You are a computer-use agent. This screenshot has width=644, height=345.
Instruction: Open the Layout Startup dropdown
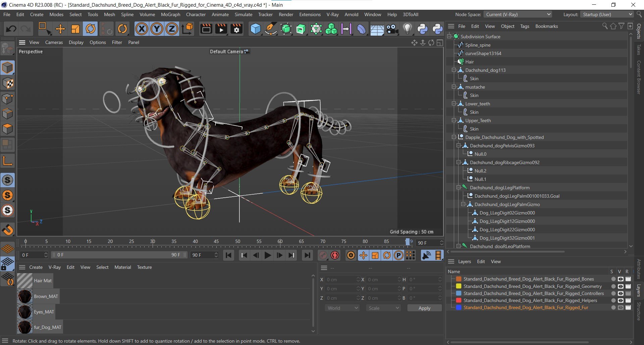click(x=607, y=14)
